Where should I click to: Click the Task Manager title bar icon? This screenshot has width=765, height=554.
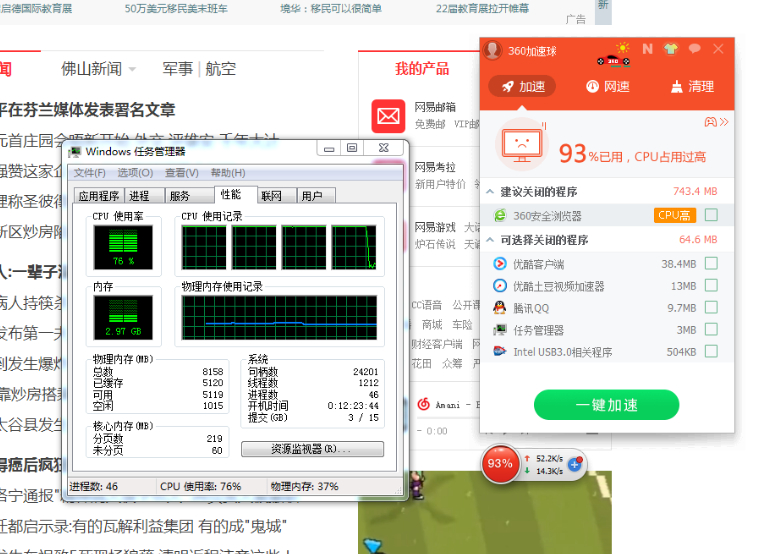pos(74,152)
